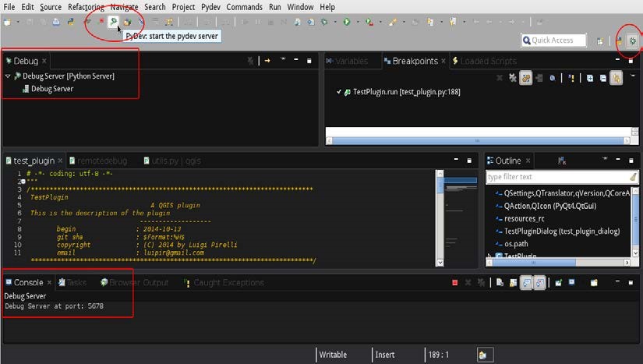Switch to the Loaded Scripts tab
This screenshot has height=364, width=643.
484,61
